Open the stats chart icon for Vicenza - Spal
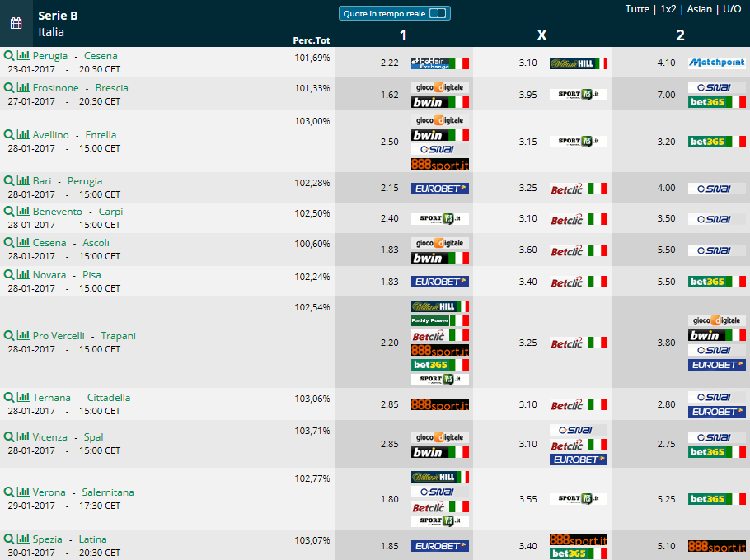 [23, 436]
